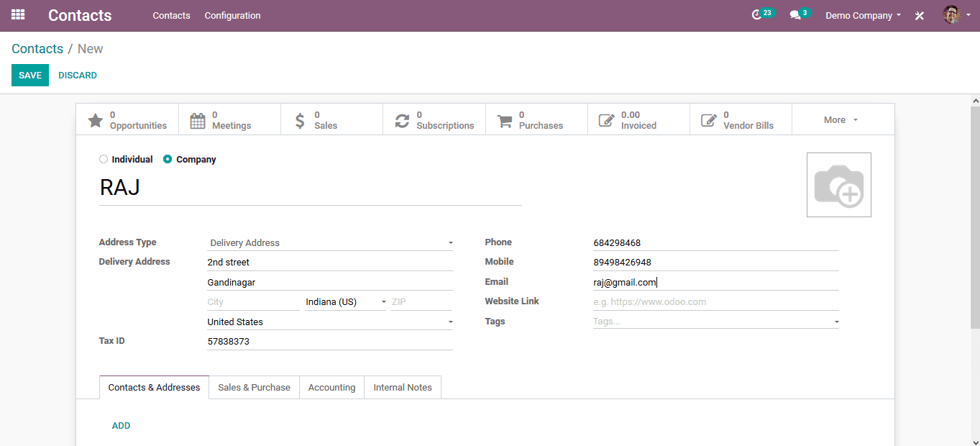Click the "Website Link" label
Viewport: 980px width, 446px height.
click(x=512, y=301)
